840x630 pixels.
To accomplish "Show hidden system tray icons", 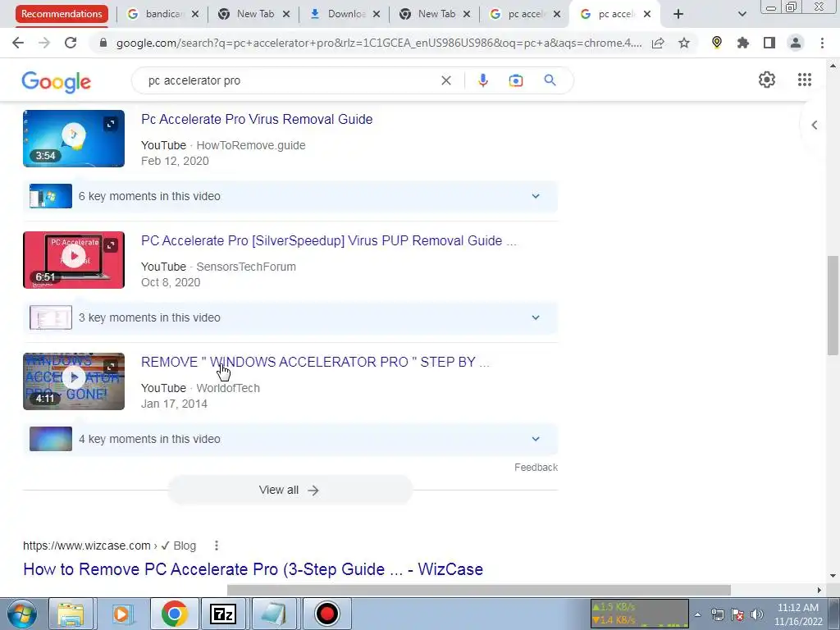I will [x=697, y=615].
